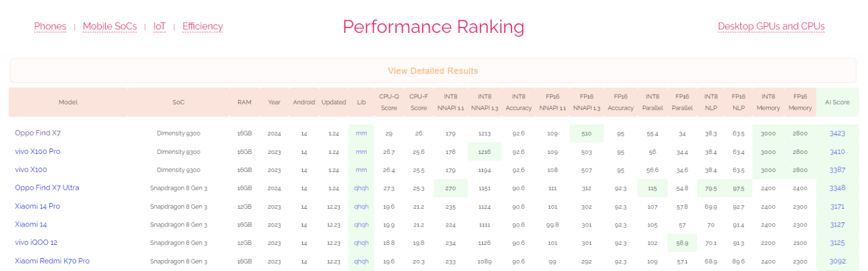This screenshot has width=868, height=271.
Task: Click the CPU-Q Score column header
Action: [389, 102]
